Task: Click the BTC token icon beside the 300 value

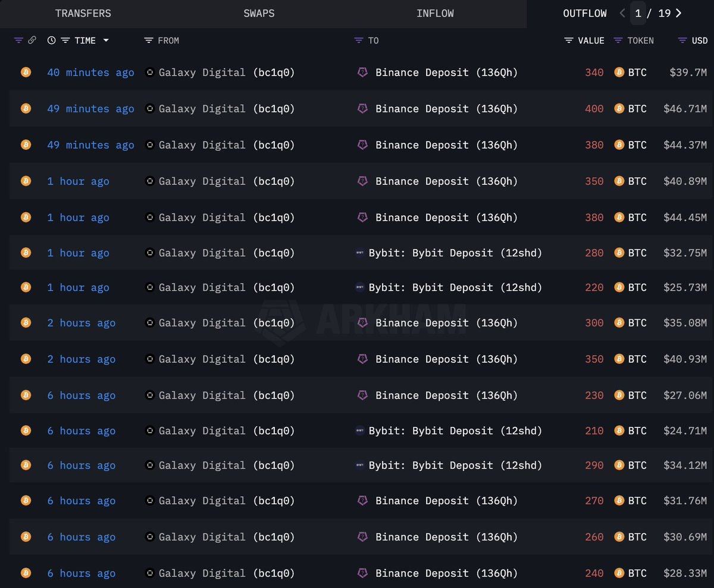Action: (619, 323)
